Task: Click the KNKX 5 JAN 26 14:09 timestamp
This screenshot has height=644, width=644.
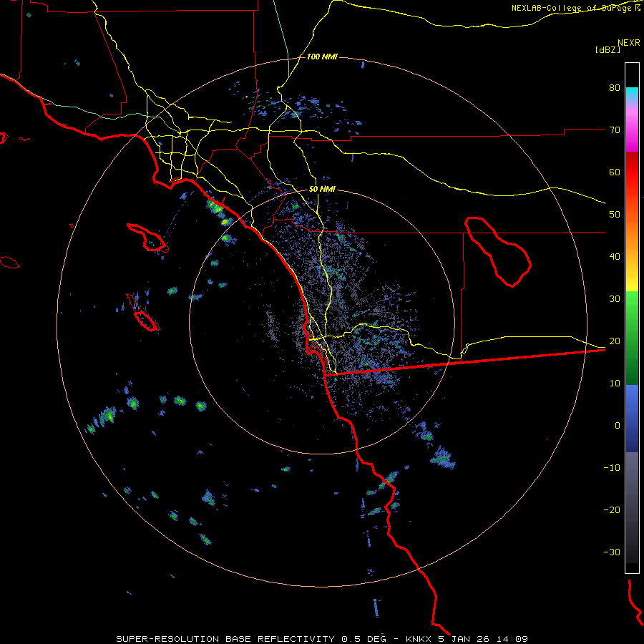Action: [467, 639]
